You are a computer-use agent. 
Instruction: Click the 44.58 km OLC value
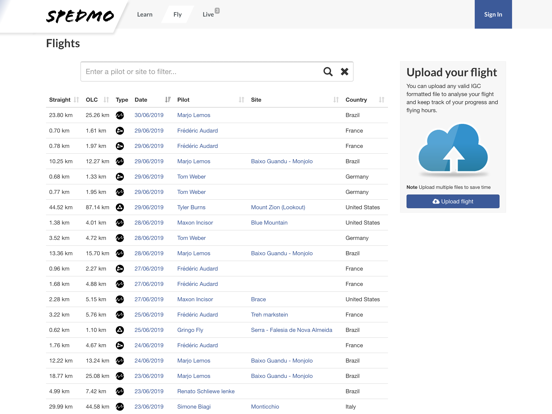coord(97,407)
